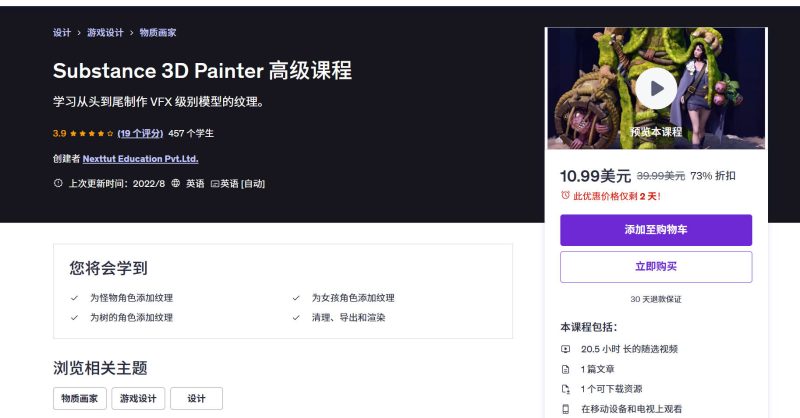Open the 设计 breadcrumb link
The height and width of the screenshot is (418, 800).
[x=62, y=33]
